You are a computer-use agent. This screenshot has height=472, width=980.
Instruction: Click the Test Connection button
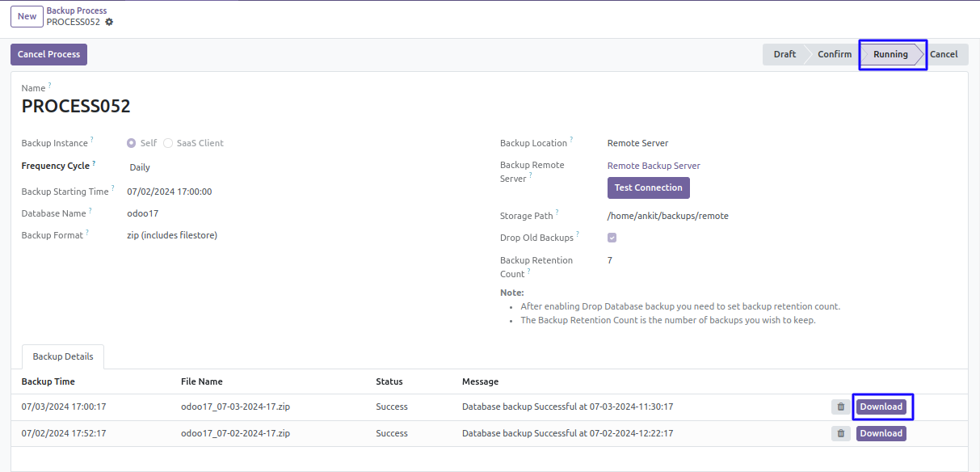pos(648,188)
